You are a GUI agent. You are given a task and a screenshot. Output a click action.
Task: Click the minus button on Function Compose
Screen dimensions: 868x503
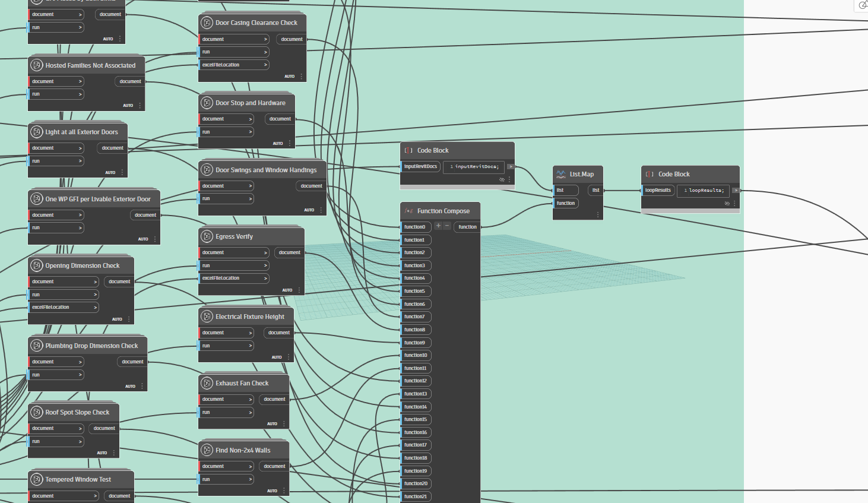(x=446, y=226)
